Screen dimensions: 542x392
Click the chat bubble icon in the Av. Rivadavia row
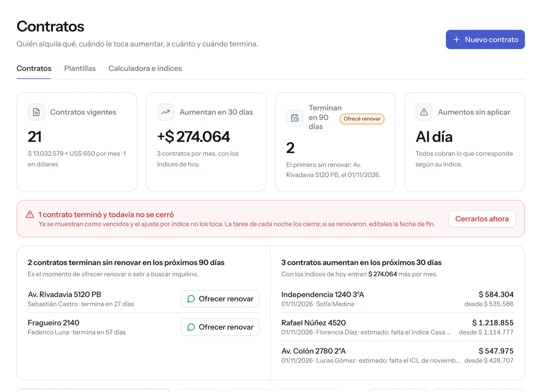click(191, 299)
